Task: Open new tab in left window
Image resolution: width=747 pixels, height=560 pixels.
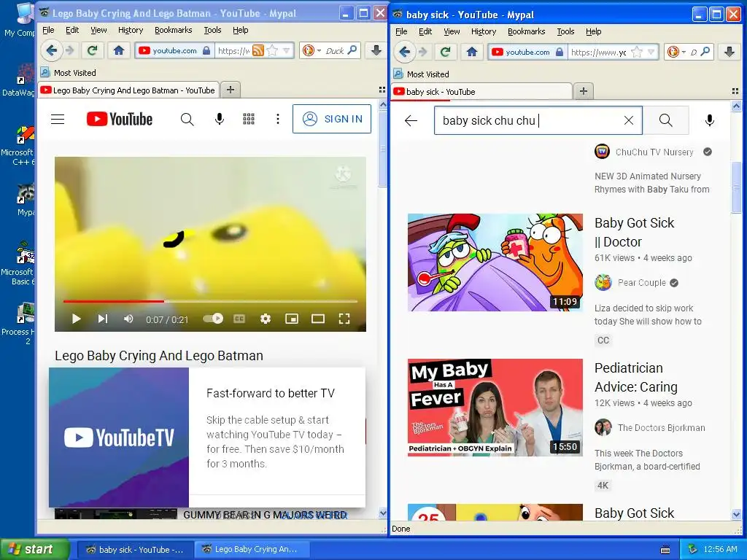Action: click(x=230, y=90)
